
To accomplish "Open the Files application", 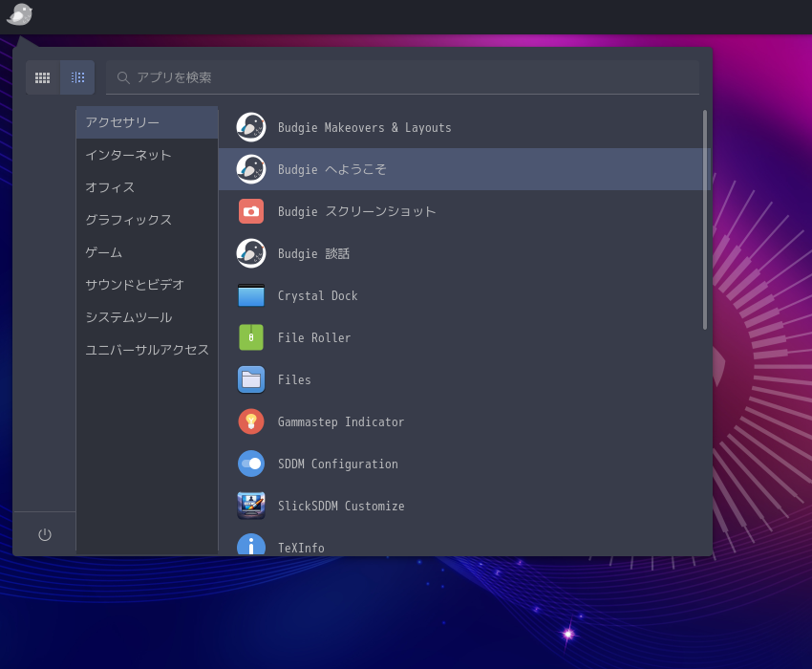I will click(294, 379).
